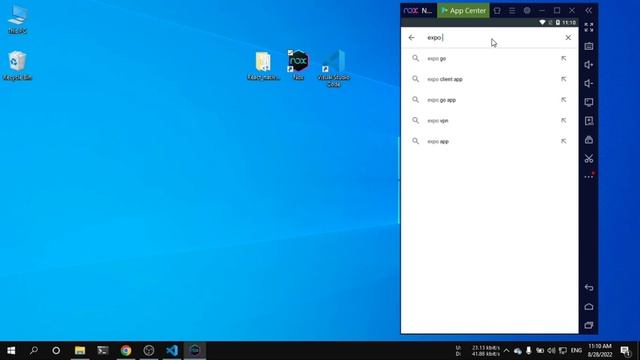Click Android back button in Nox sidebar

(589, 287)
